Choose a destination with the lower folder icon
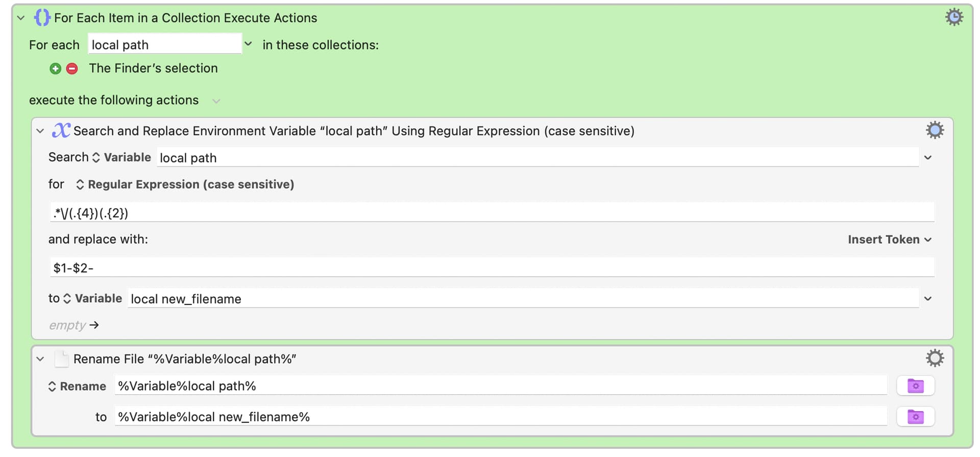This screenshot has height=457, width=980. point(915,417)
